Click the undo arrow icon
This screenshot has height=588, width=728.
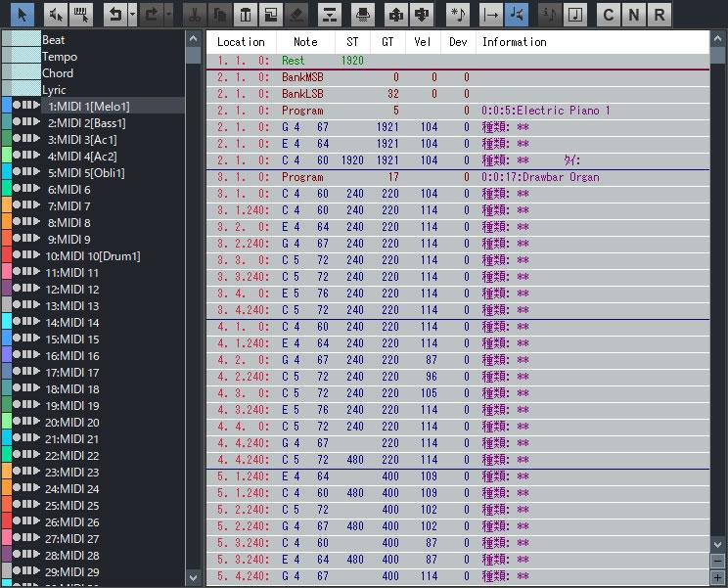tap(114, 15)
